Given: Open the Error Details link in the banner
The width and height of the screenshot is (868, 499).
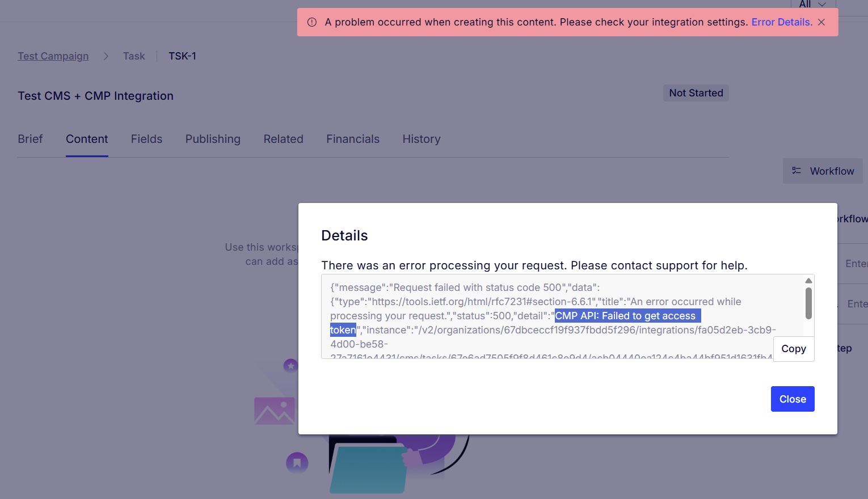Looking at the screenshot, I should [x=782, y=22].
